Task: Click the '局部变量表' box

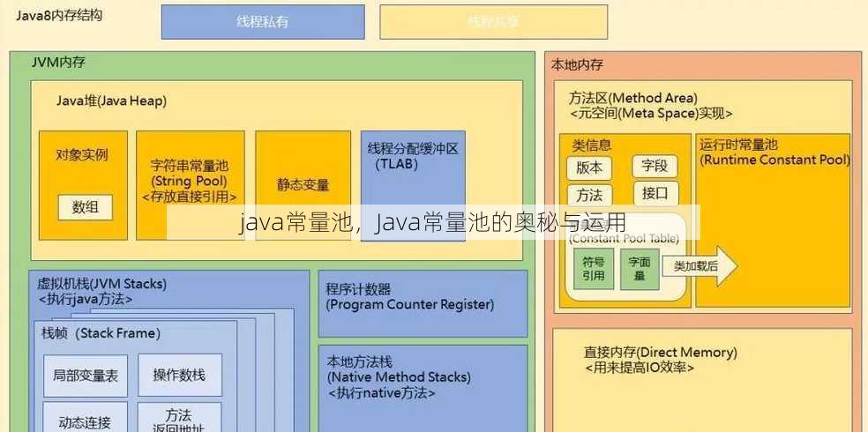Action: coord(86,376)
